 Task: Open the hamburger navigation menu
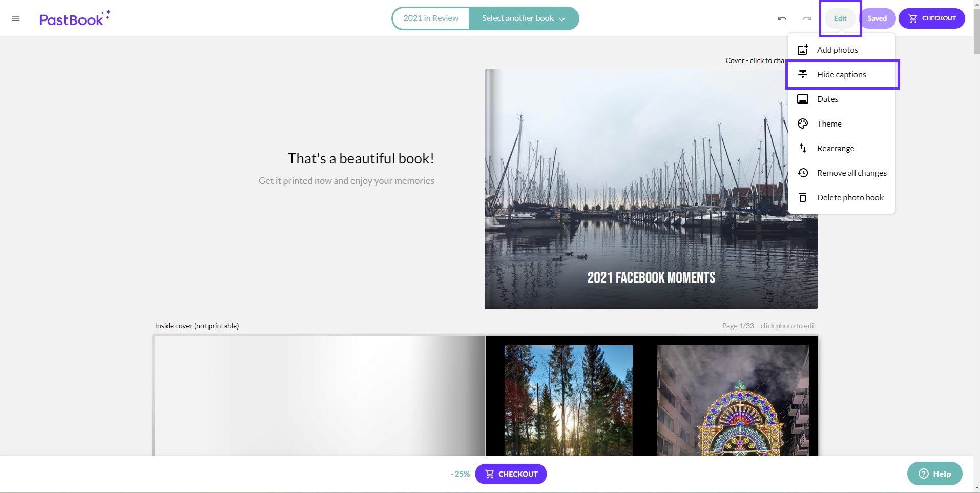tap(15, 18)
